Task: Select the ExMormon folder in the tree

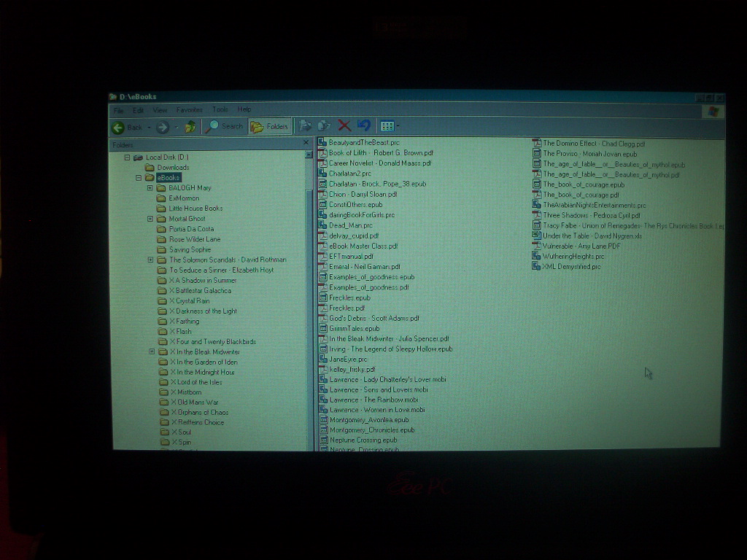Action: [184, 198]
